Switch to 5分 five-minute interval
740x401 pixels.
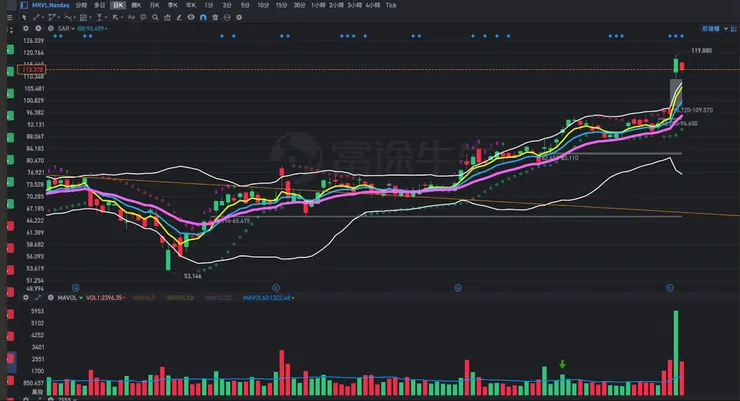pyautogui.click(x=245, y=5)
